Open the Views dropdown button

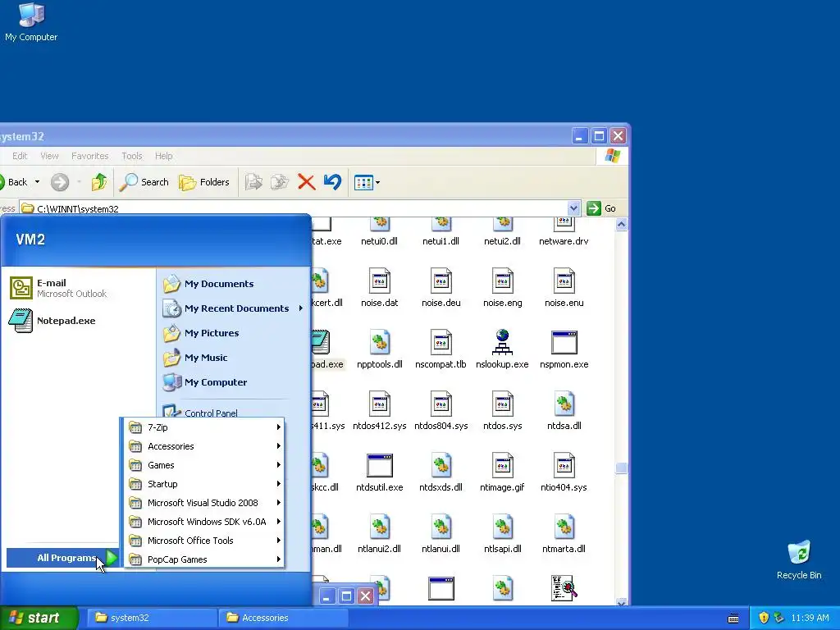click(x=367, y=183)
